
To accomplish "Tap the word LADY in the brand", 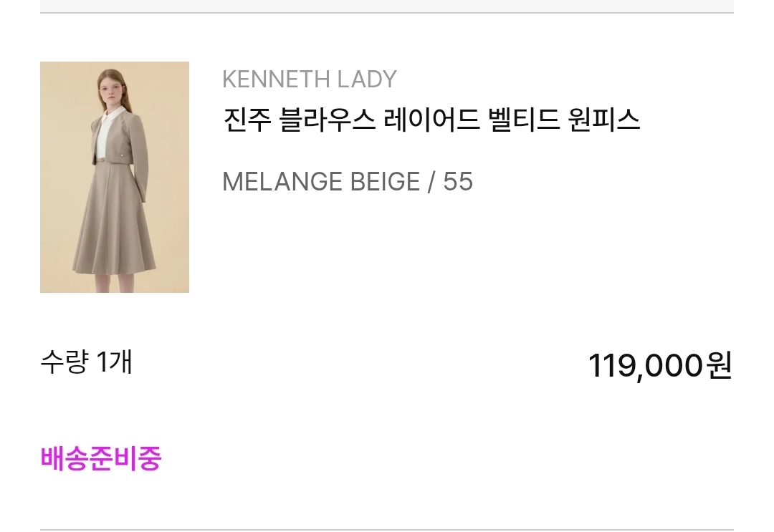I will click(x=368, y=79).
